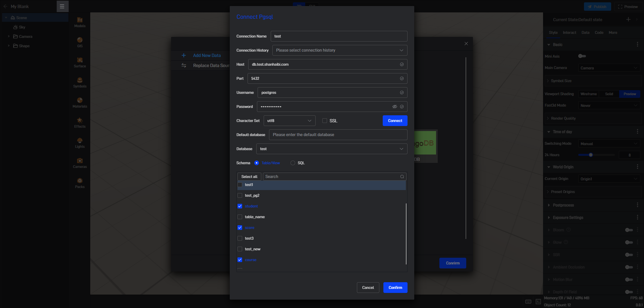Open the Database dropdown showing test
Image resolution: width=644 pixels, height=308 pixels.
(x=332, y=149)
